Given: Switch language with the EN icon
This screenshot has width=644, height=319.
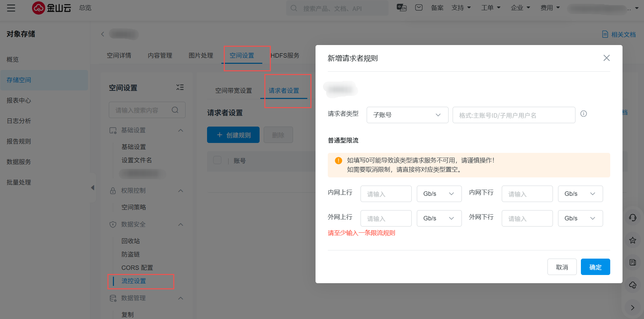Looking at the screenshot, I should tap(401, 8).
